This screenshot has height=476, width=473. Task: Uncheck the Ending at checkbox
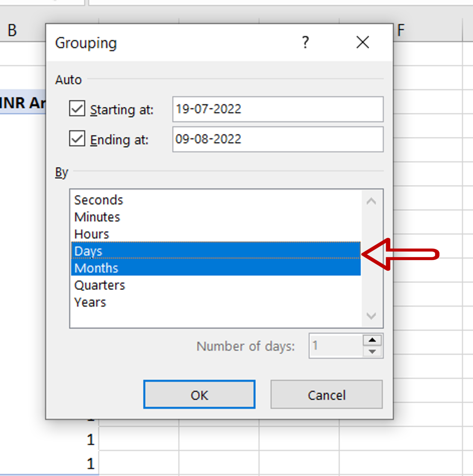pyautogui.click(x=77, y=139)
